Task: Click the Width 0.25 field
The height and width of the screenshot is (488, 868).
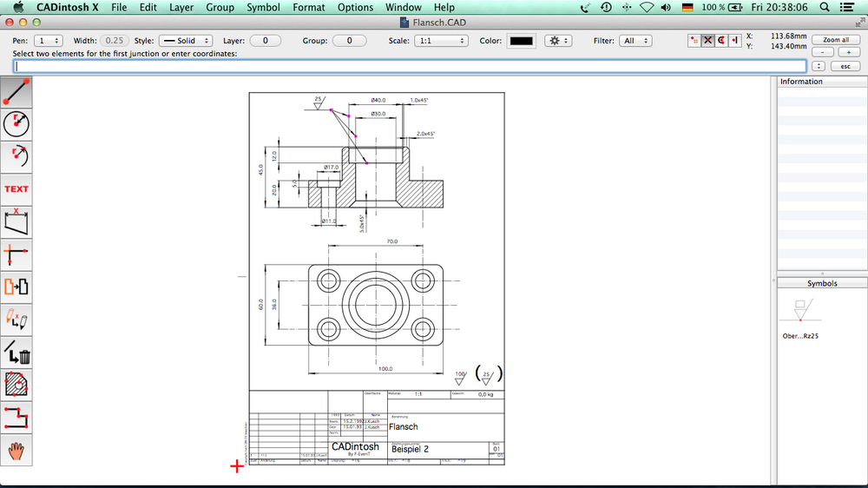Action: (114, 41)
